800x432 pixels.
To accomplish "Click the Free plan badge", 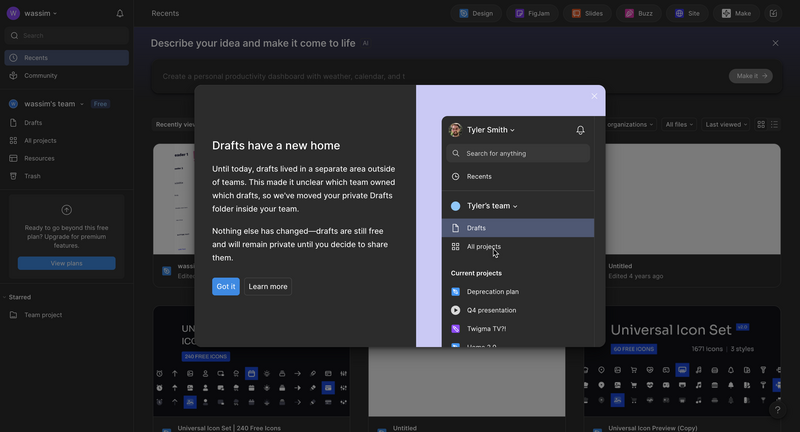I will 101,104.
